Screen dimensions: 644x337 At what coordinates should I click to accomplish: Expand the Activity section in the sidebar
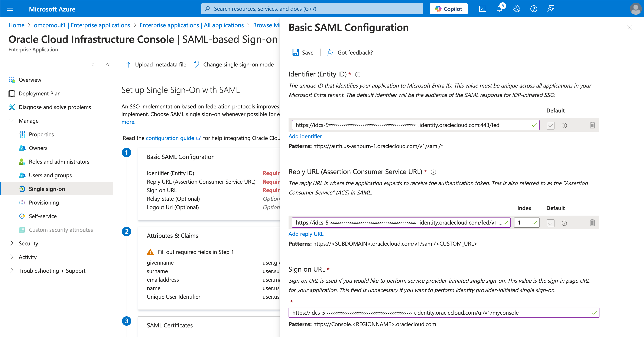click(27, 257)
